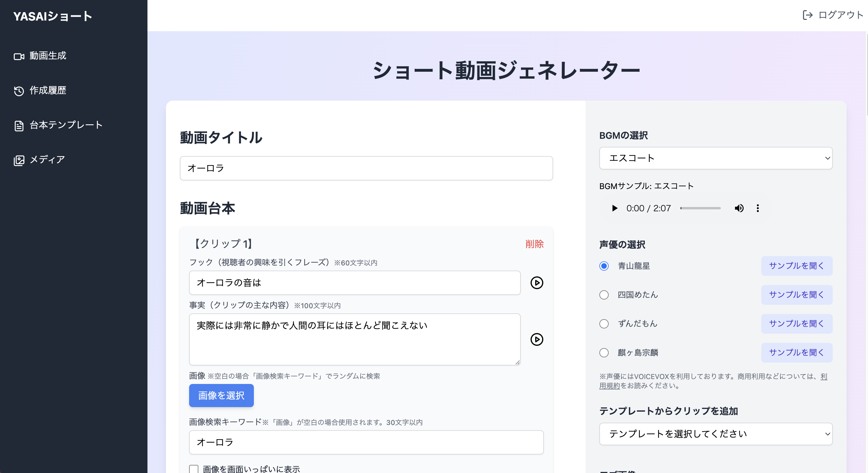Click the 画像を選択 button
868x473 pixels.
pos(221,396)
